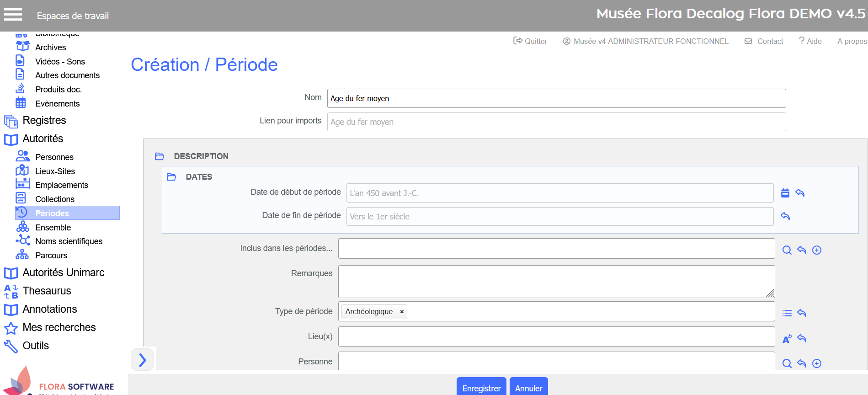This screenshot has width=868, height=395.
Task: Open list icon for Type de période
Action: 787,313
